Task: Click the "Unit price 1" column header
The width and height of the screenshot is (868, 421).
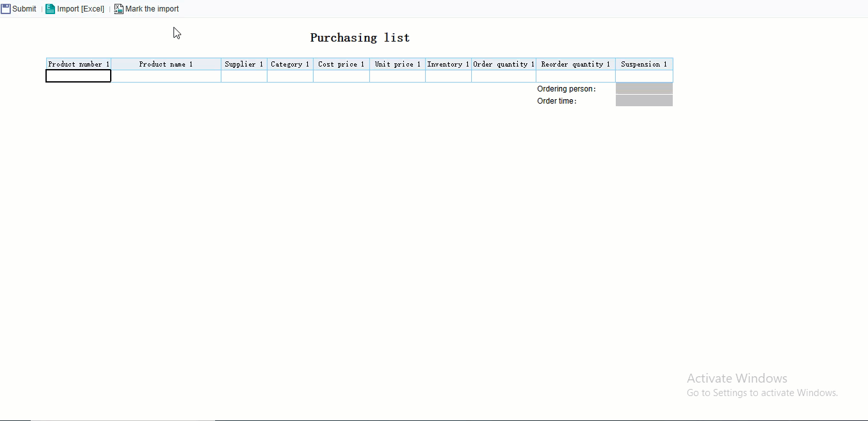Action: [x=398, y=64]
